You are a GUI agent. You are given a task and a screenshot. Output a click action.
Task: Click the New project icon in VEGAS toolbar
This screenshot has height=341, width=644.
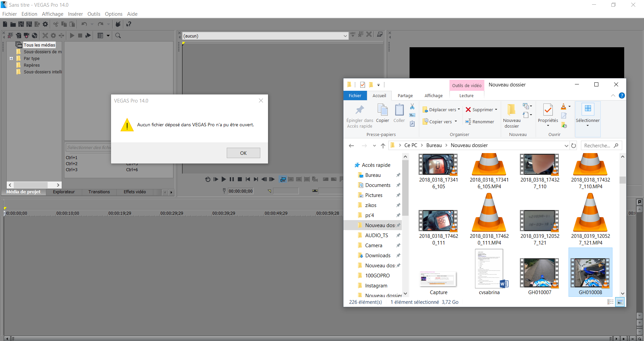[x=5, y=24]
